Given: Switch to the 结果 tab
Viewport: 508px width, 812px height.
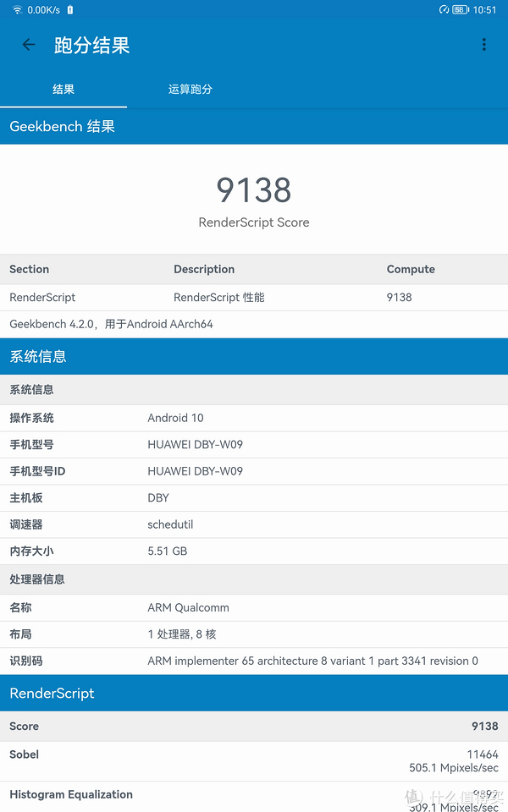Looking at the screenshot, I should (63, 89).
